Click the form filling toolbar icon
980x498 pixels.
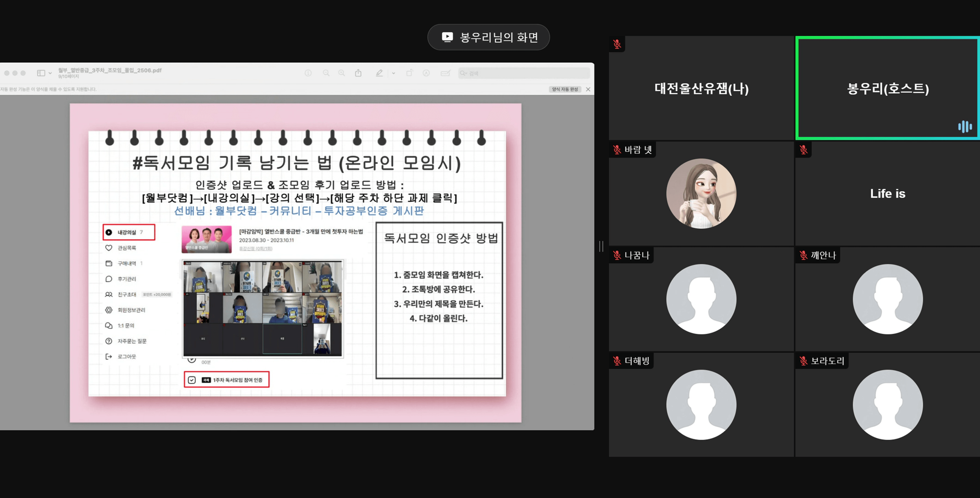(445, 73)
